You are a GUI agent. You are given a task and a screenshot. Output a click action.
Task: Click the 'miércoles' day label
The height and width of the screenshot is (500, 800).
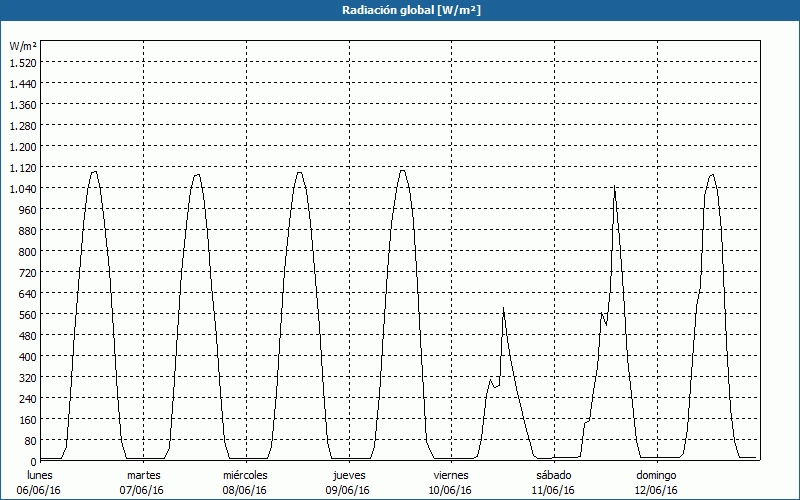click(245, 475)
